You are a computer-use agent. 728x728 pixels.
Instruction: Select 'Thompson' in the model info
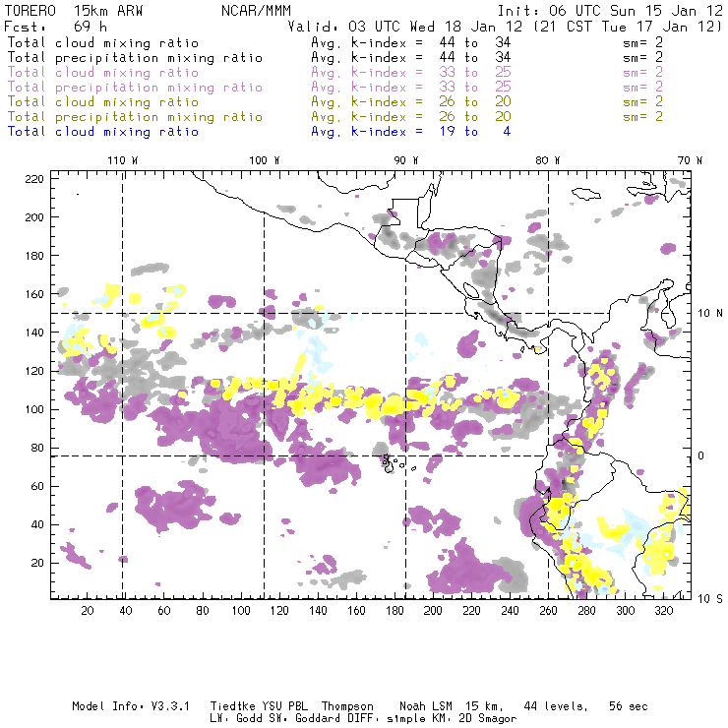click(347, 706)
